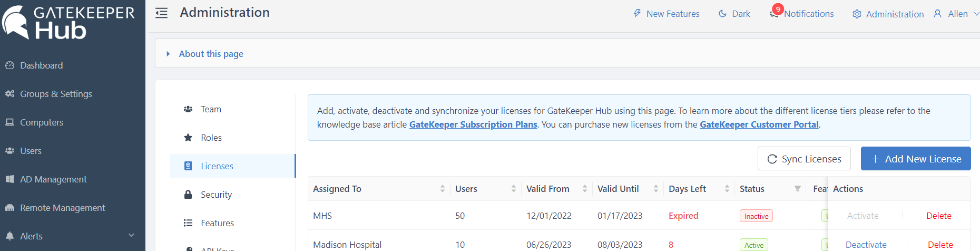Go to Groups & Settings in sidebar

[x=56, y=94]
